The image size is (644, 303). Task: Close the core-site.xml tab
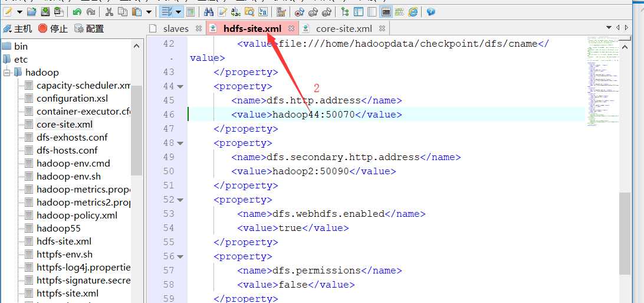point(382,29)
